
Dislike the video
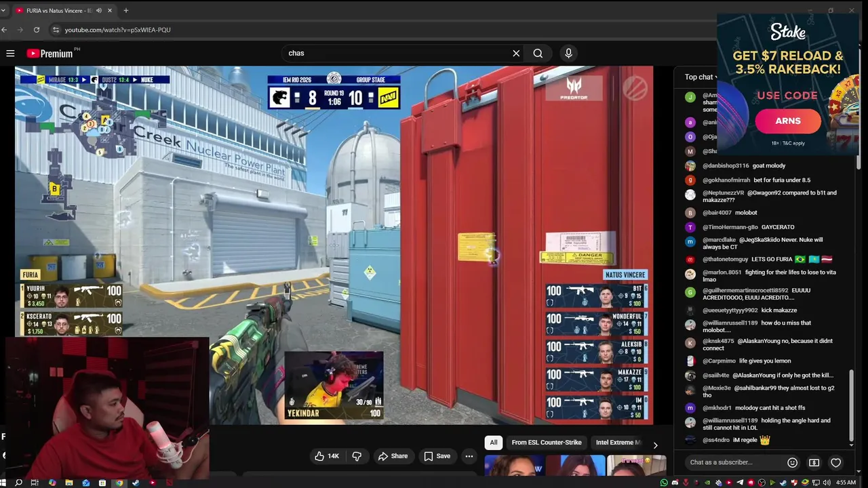(x=357, y=456)
